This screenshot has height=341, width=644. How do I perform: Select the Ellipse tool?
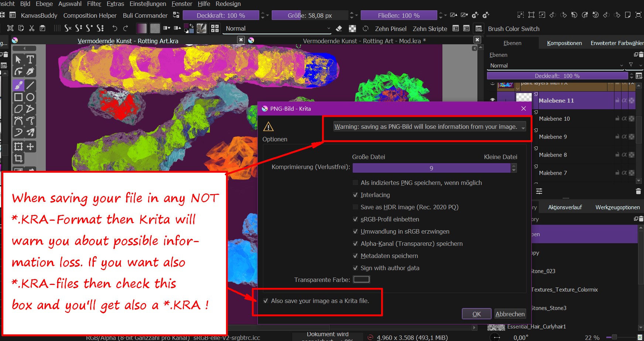pos(31,97)
